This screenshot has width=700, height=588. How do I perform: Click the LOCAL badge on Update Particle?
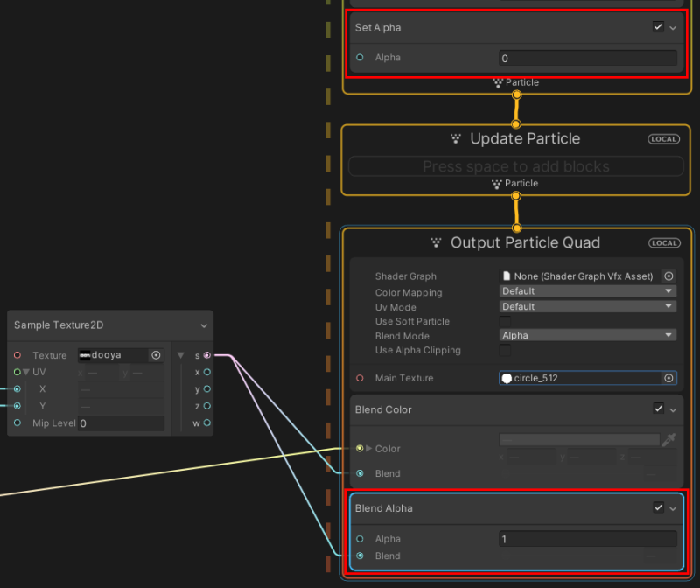click(x=663, y=139)
